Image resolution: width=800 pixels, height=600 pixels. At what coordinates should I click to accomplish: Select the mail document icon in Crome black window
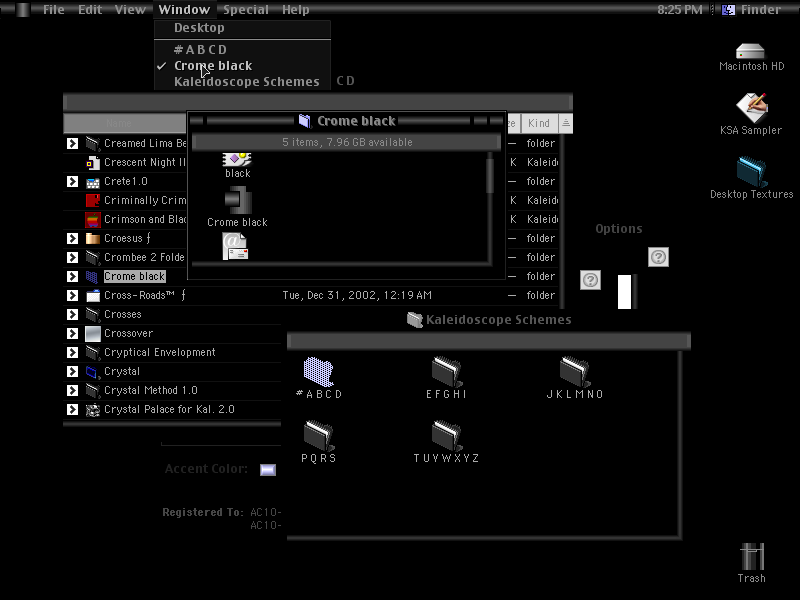point(235,246)
